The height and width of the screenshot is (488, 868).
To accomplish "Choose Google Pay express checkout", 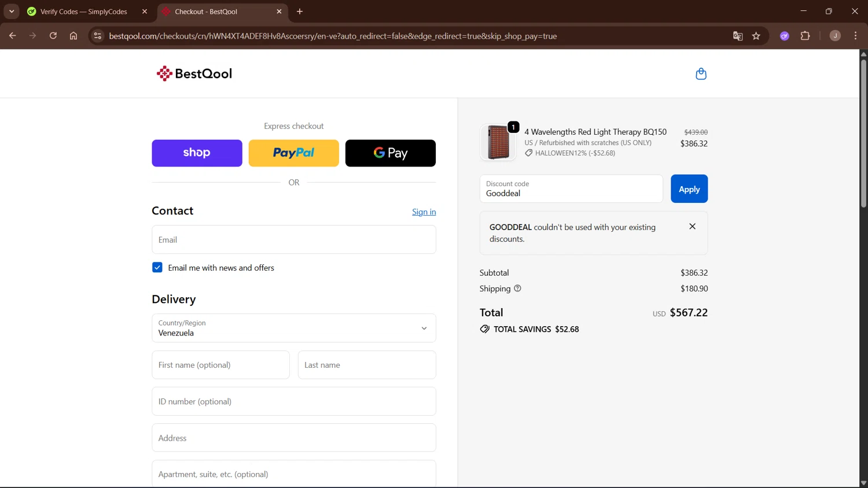I will point(391,153).
